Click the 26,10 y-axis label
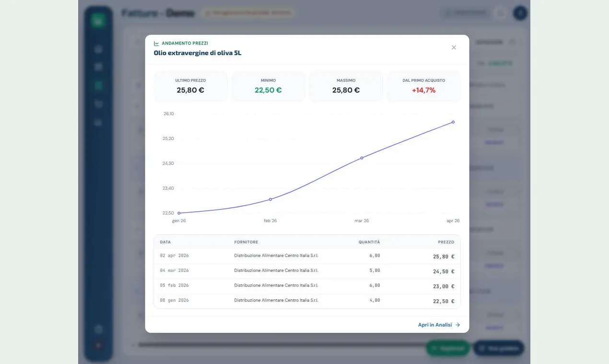The width and height of the screenshot is (609, 364). pos(169,114)
